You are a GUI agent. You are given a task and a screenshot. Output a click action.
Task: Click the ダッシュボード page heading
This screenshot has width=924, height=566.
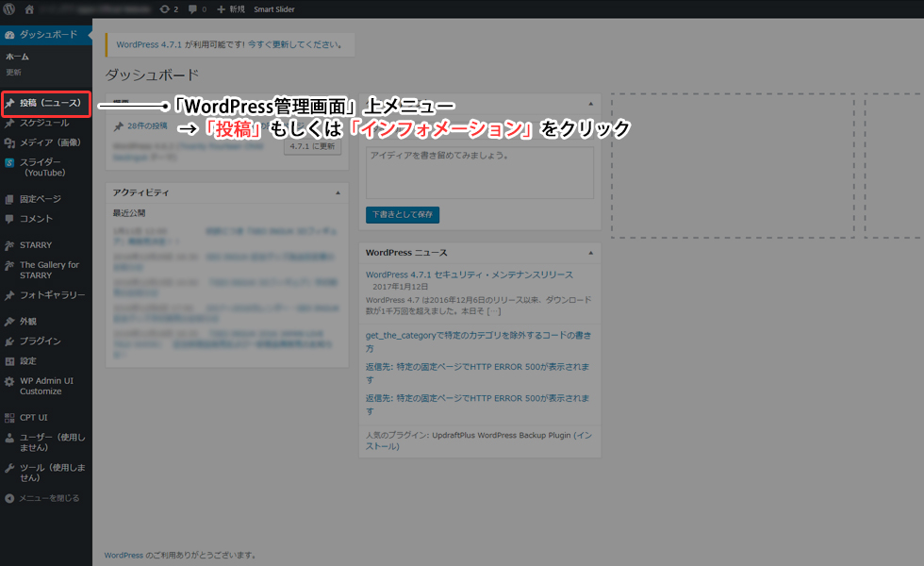pos(152,75)
